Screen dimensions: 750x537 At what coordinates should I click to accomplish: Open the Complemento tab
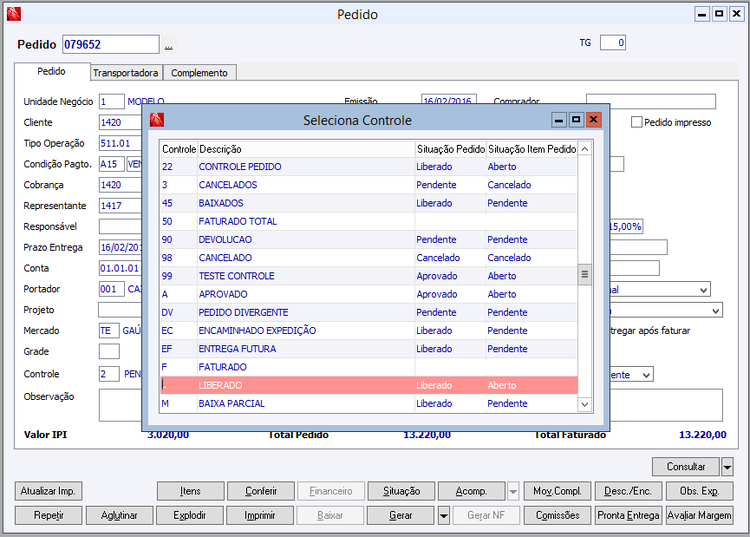pyautogui.click(x=199, y=73)
